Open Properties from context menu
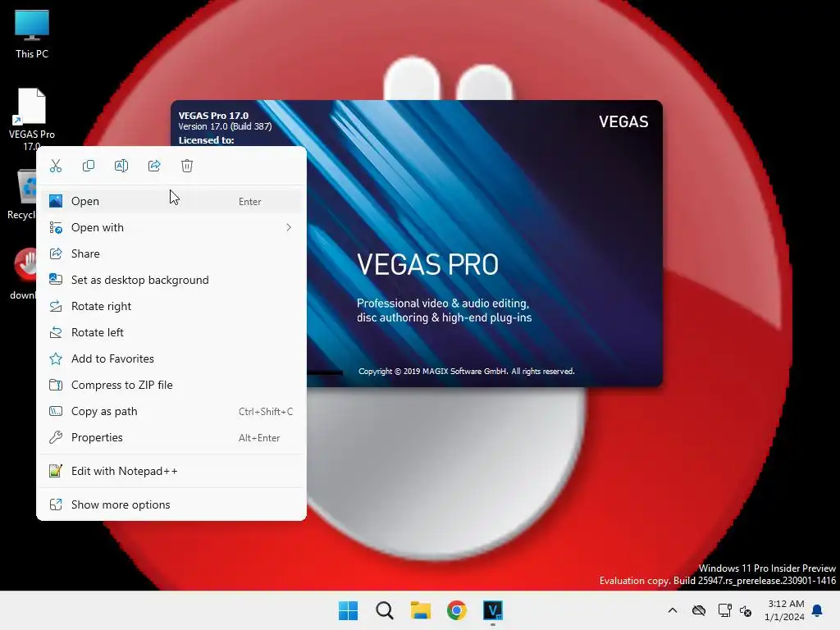The height and width of the screenshot is (630, 840). point(171,437)
